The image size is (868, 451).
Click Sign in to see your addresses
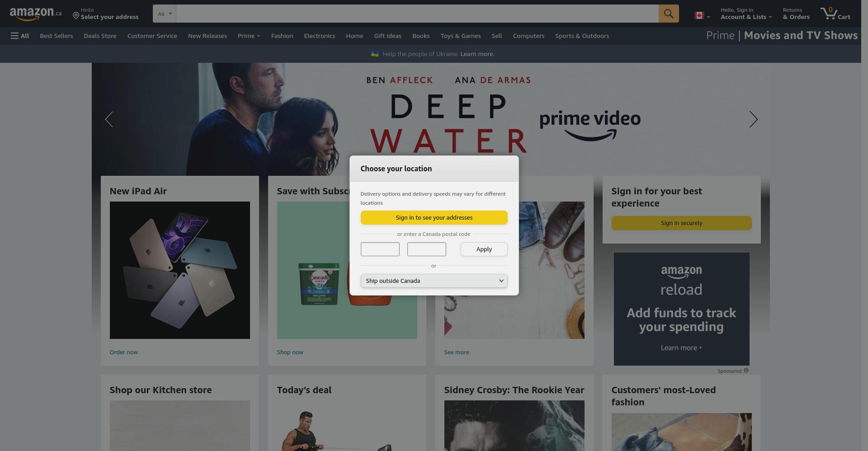434,217
